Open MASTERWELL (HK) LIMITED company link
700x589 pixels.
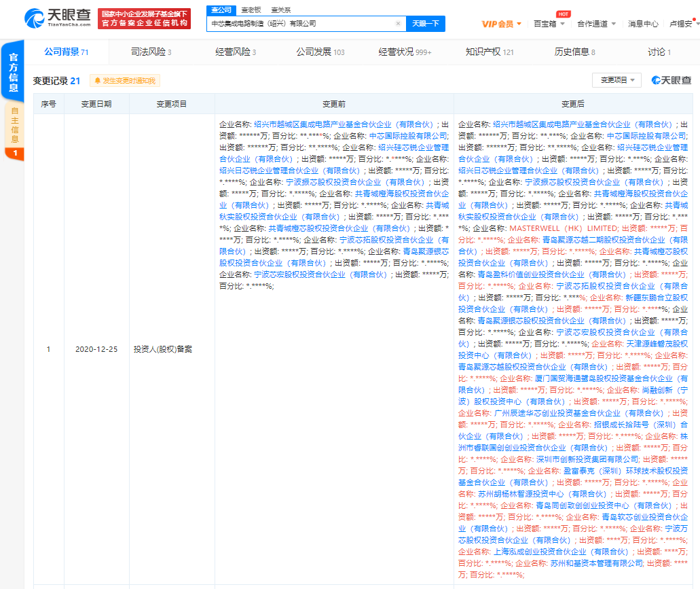563,228
